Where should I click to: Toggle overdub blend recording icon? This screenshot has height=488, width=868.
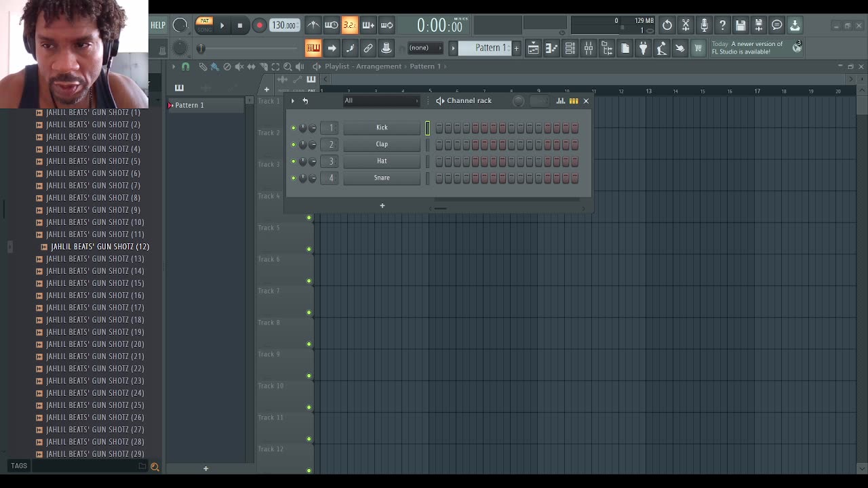368,26
